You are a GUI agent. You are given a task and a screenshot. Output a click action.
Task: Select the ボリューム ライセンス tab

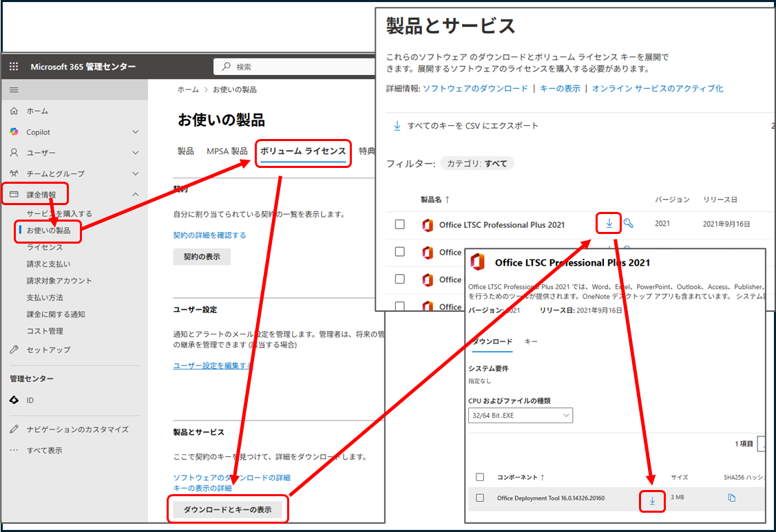click(x=303, y=151)
